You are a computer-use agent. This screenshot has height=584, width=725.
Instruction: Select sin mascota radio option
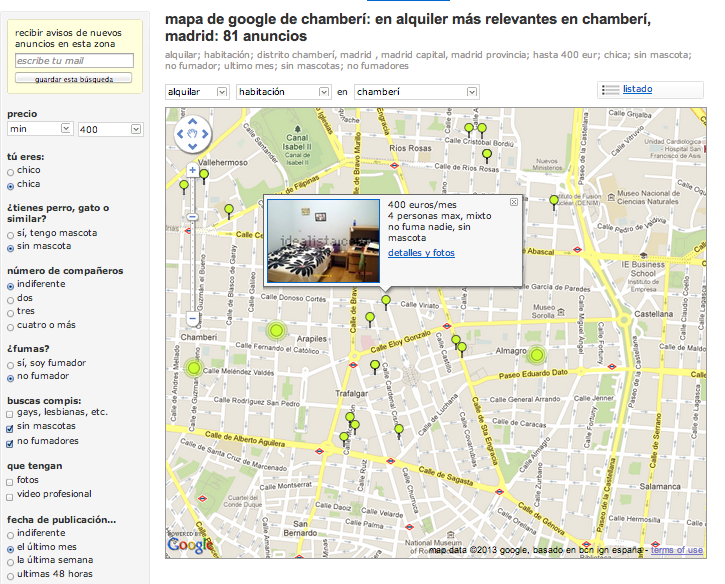(x=10, y=248)
